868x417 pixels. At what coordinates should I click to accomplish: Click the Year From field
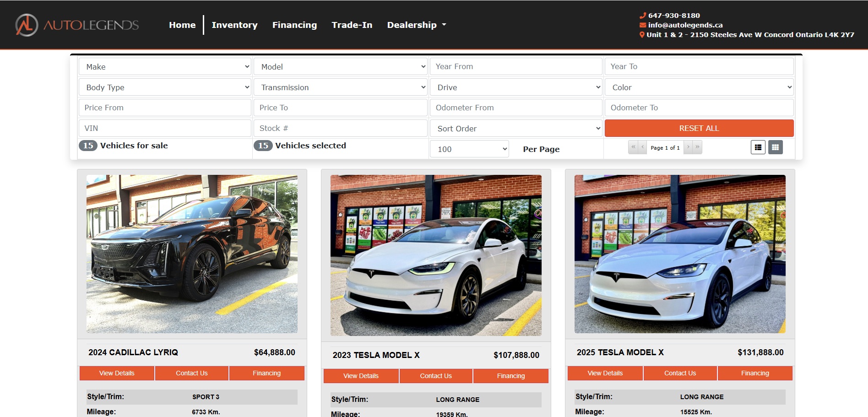click(516, 66)
